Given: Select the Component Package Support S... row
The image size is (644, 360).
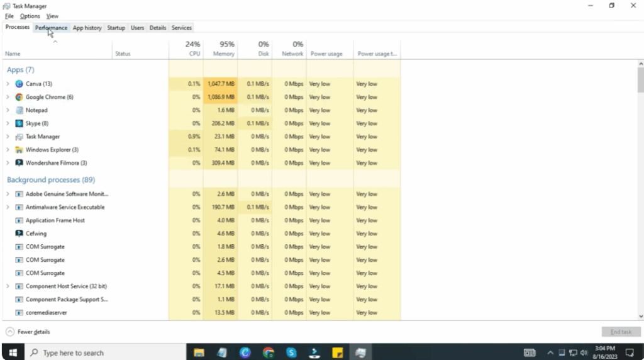Looking at the screenshot, I should click(x=201, y=299).
